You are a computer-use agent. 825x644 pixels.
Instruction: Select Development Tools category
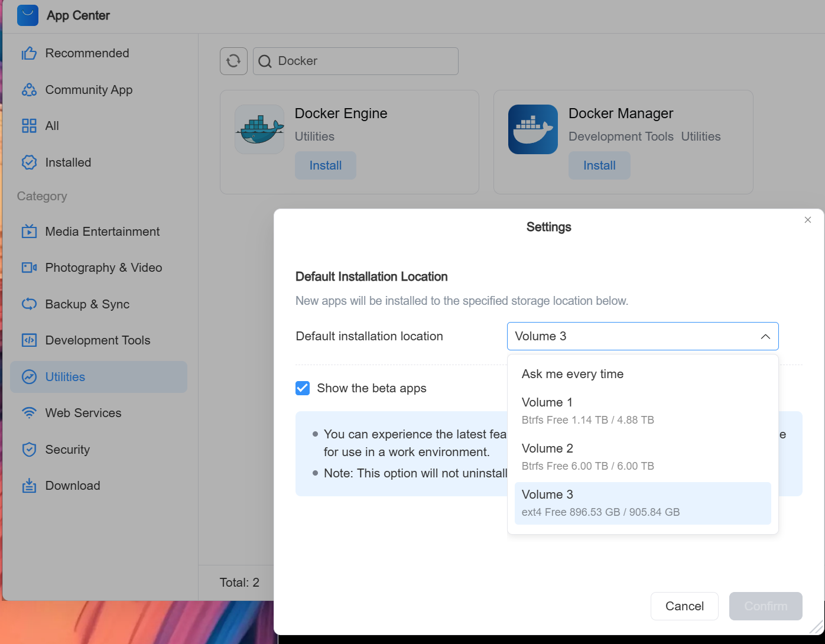pyautogui.click(x=99, y=340)
